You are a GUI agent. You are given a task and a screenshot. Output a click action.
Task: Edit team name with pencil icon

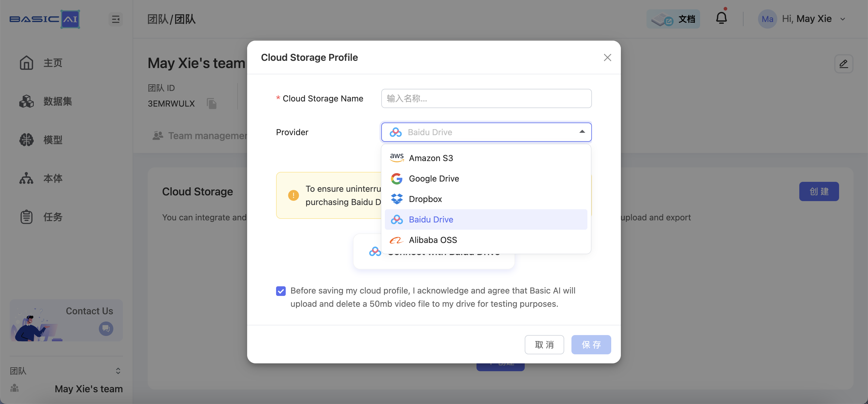[x=843, y=64]
